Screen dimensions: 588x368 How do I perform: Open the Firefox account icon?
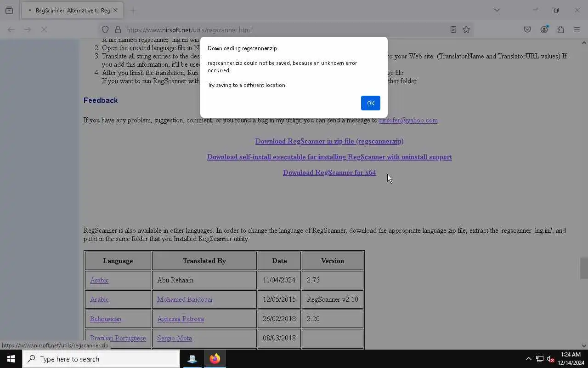[x=544, y=29]
